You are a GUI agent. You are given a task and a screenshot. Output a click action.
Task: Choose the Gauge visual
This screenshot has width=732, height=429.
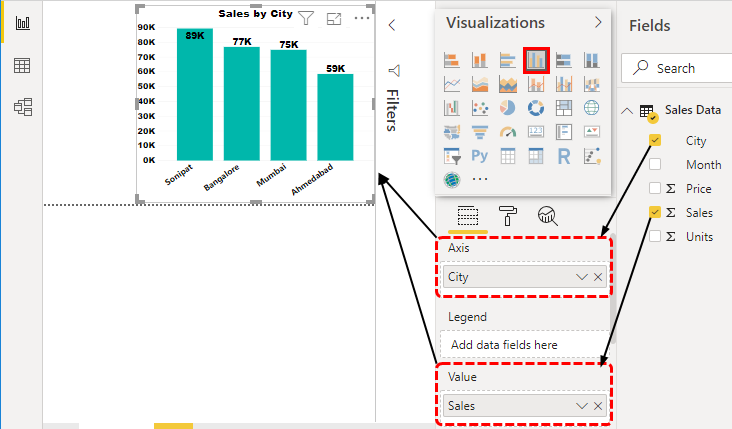[507, 132]
